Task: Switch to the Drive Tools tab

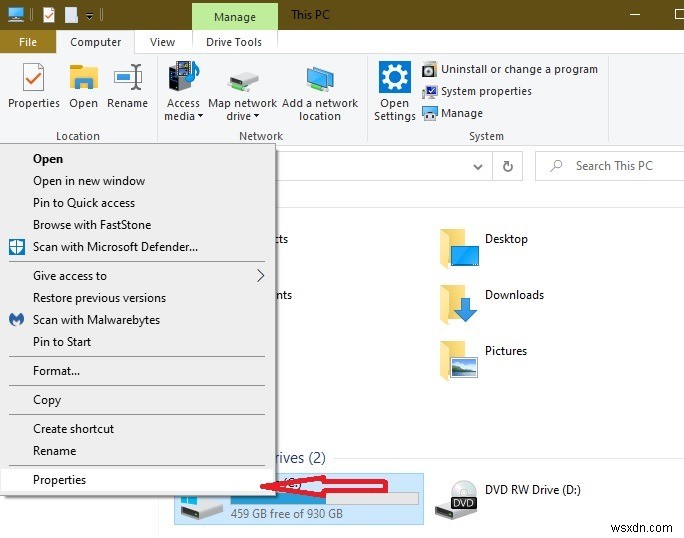Action: (234, 42)
